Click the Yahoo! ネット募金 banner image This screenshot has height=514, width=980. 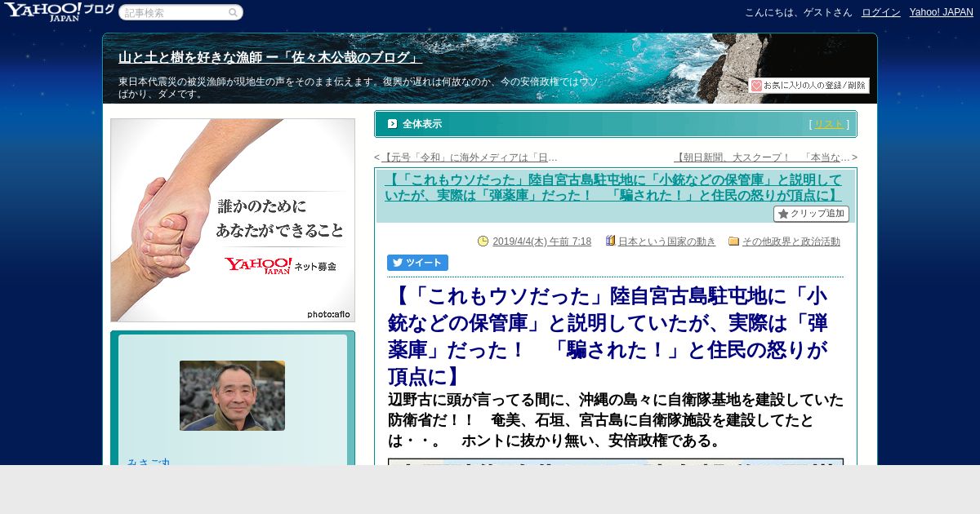233,220
